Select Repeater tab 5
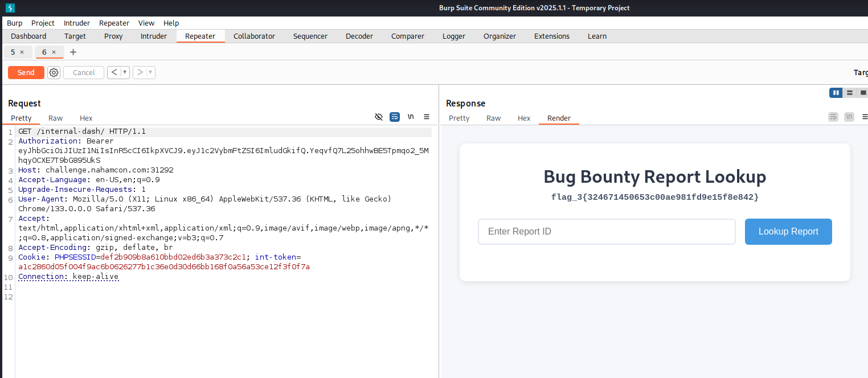The width and height of the screenshot is (868, 378). click(13, 52)
